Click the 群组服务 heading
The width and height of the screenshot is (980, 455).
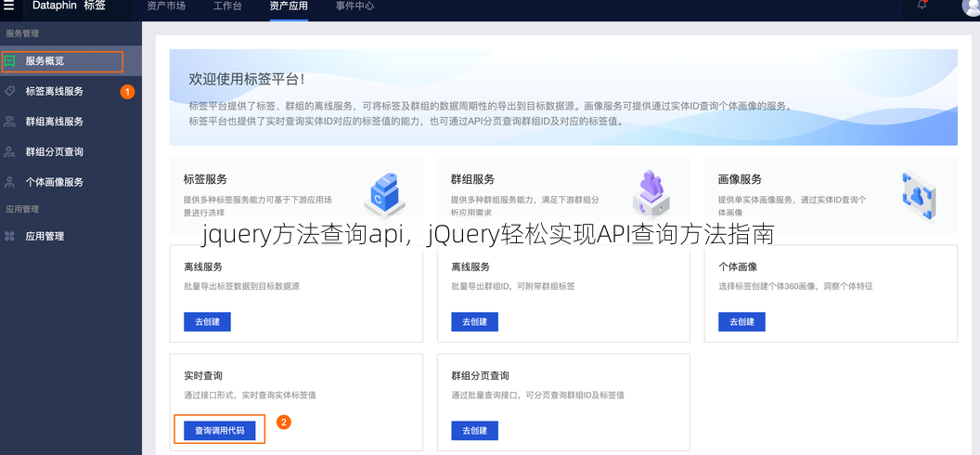(x=472, y=179)
